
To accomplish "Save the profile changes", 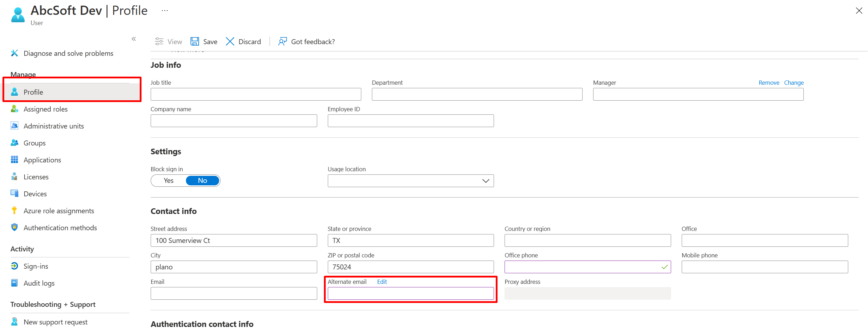I will click(204, 41).
